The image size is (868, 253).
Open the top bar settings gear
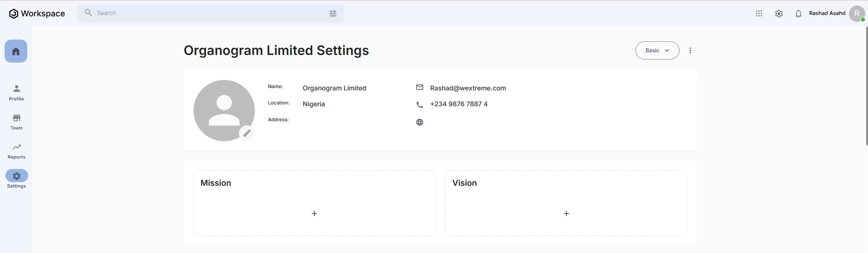[x=779, y=14]
